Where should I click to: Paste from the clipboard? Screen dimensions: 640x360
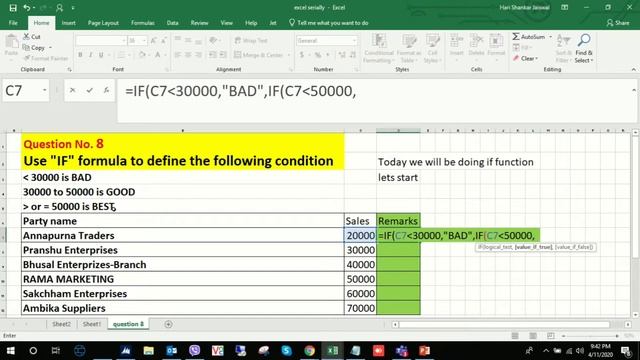click(11, 45)
